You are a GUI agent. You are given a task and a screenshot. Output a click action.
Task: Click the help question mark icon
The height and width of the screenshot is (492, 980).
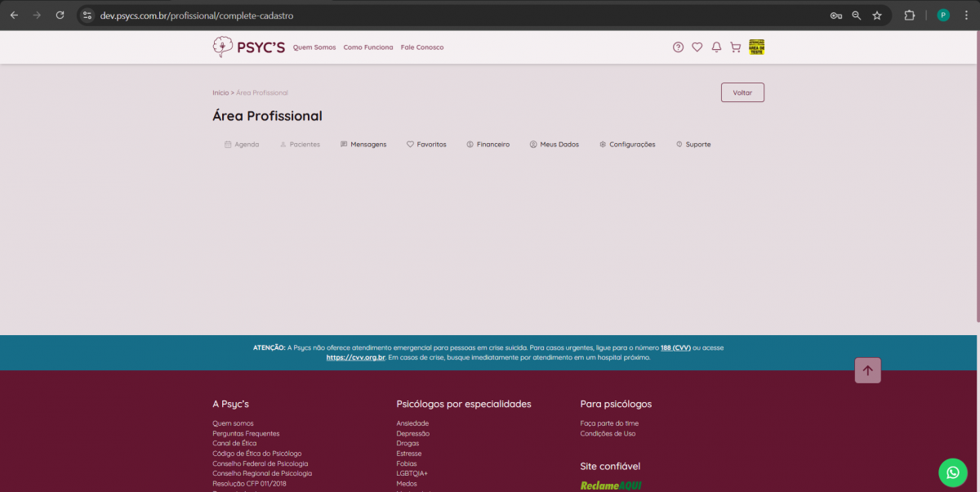pos(678,47)
